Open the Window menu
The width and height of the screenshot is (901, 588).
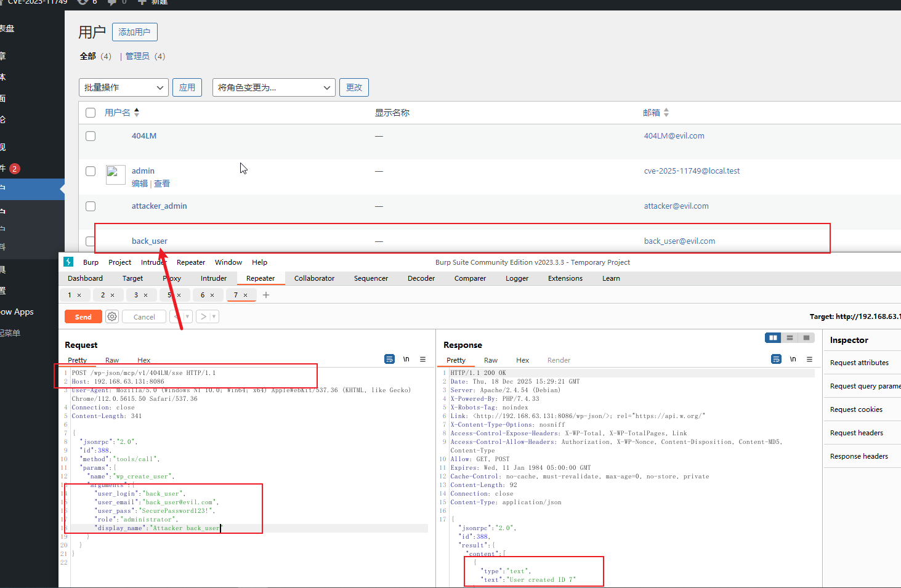228,262
